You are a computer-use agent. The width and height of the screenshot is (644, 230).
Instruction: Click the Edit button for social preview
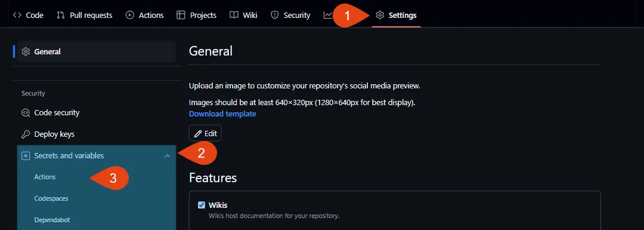[x=205, y=133]
